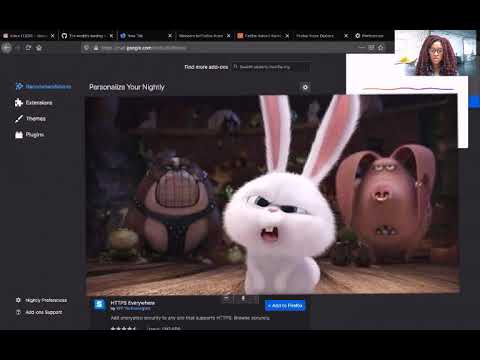480x360 pixels.
Task: Open the Recommendations category in sidebar
Action: (x=43, y=87)
